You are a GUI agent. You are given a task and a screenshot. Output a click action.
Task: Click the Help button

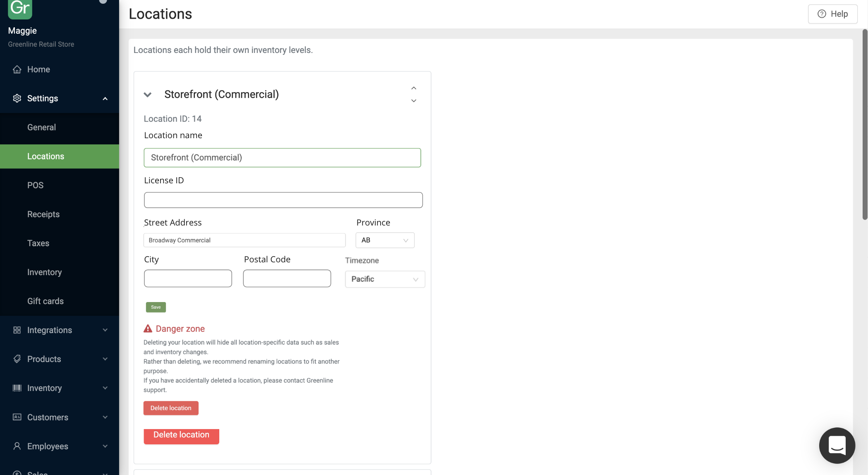point(832,14)
